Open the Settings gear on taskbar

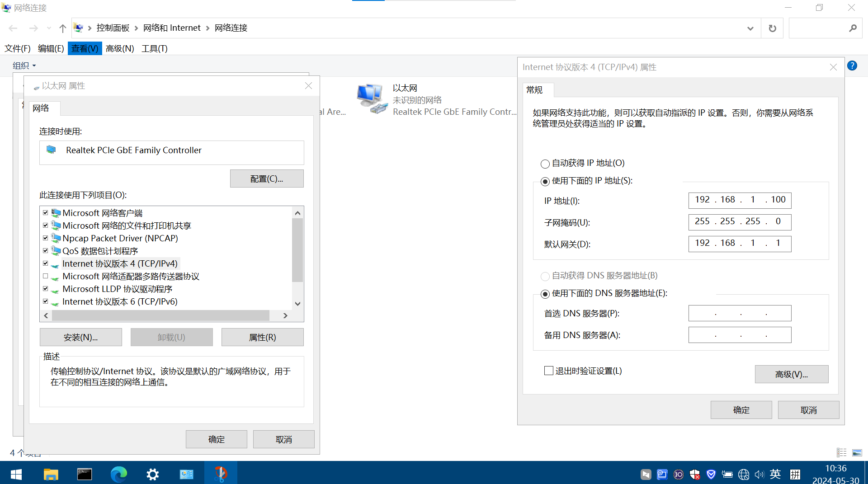pos(152,474)
